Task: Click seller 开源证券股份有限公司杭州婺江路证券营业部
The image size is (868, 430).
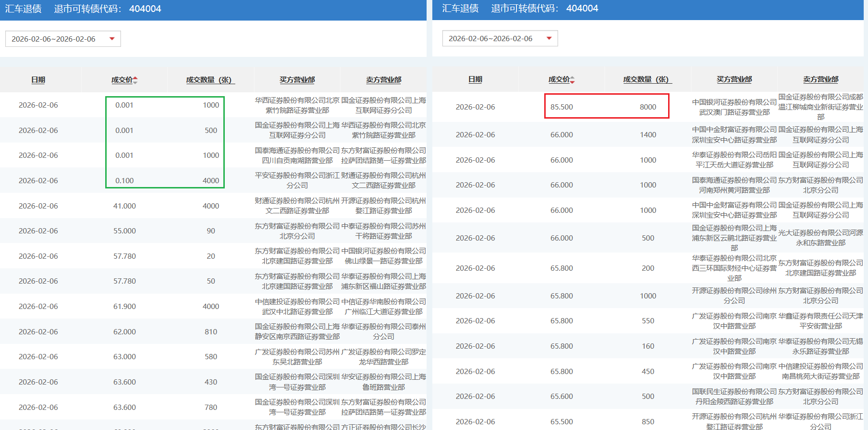Action: 384,206
